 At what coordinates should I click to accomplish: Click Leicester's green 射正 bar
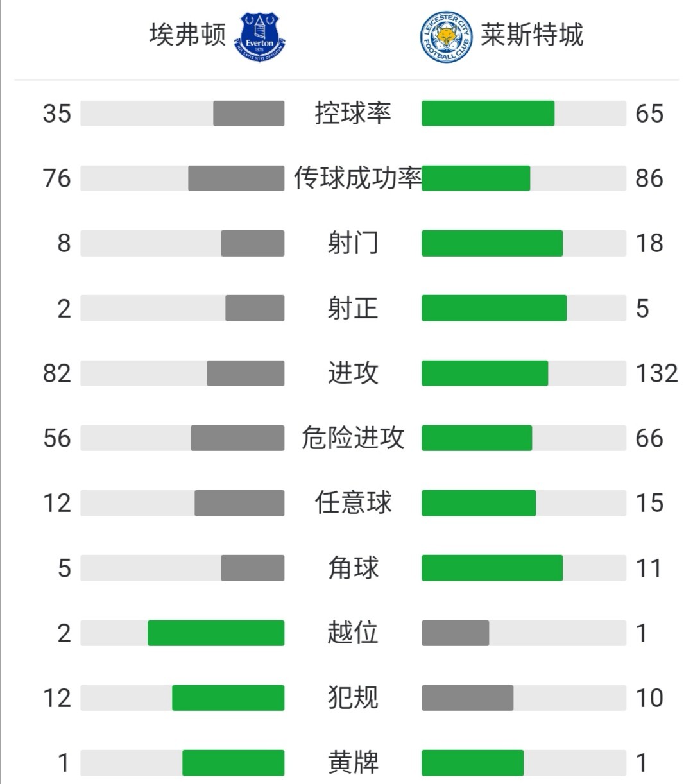click(494, 308)
